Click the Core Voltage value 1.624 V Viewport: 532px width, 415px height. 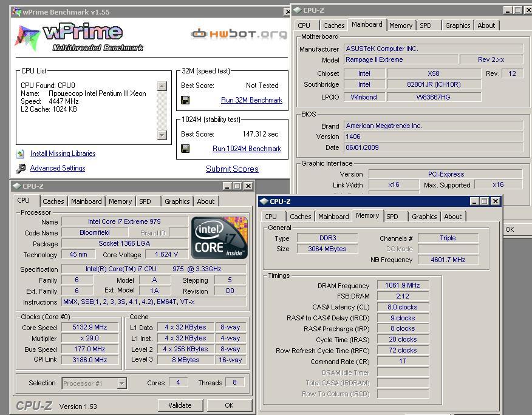tap(166, 254)
